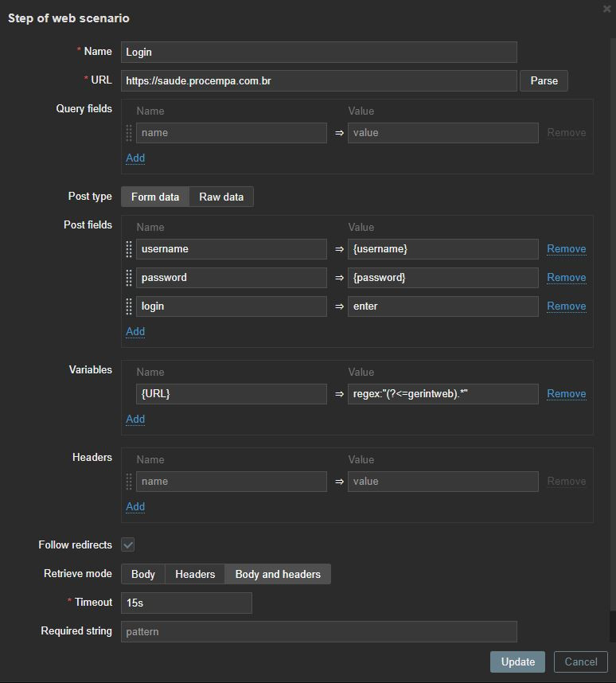
Task: Uncheck the Follow redirects checkbox
Action: pos(128,544)
